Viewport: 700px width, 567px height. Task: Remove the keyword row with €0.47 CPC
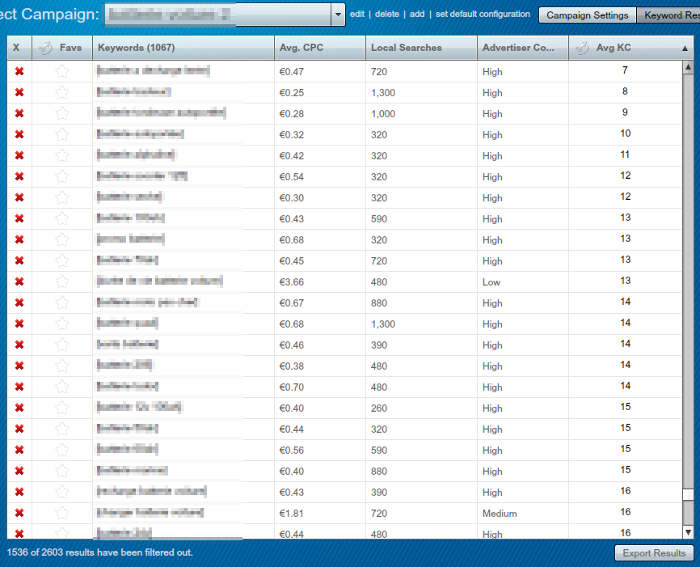19,71
